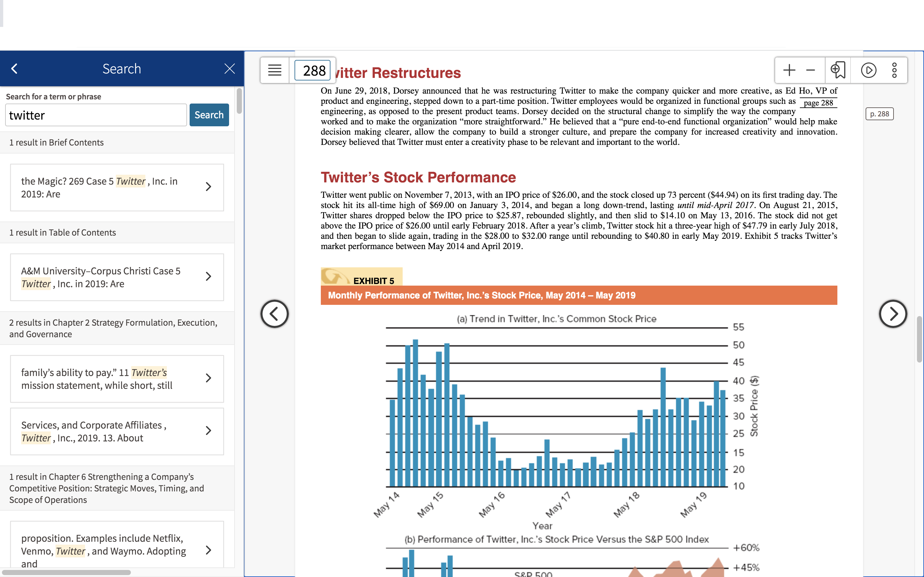924x577 pixels.
Task: Open the 'A&M University–Corpus Christi Case 5' result
Action: pos(117,277)
